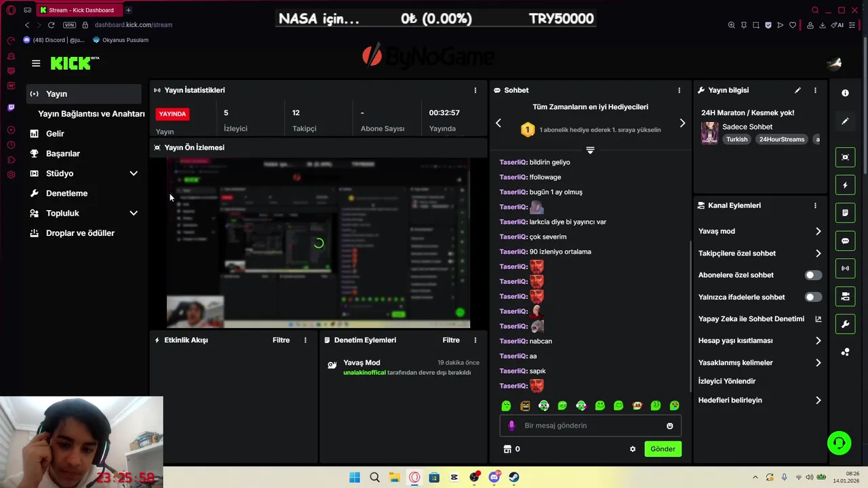
Task: Toggle stream preview widget icon in right rail
Action: (845, 157)
